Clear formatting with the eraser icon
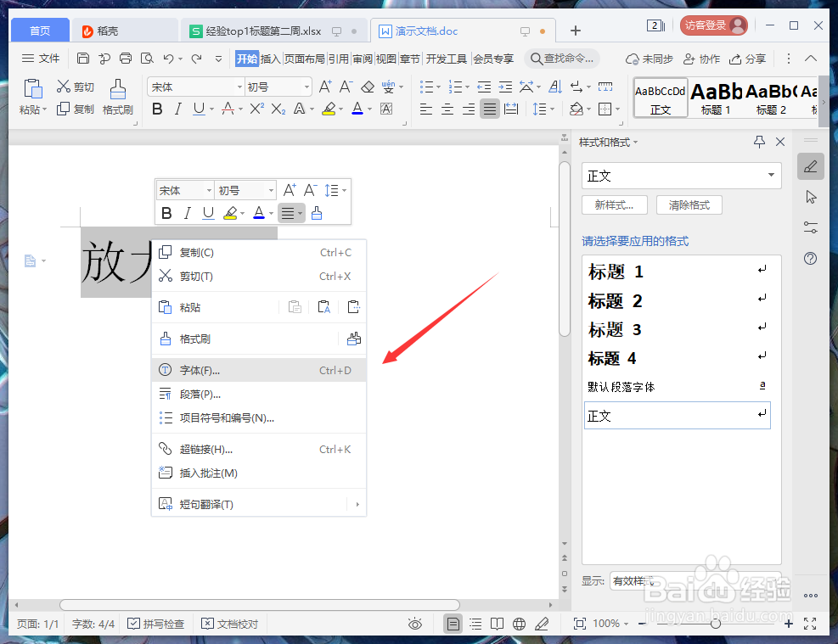 pos(368,87)
